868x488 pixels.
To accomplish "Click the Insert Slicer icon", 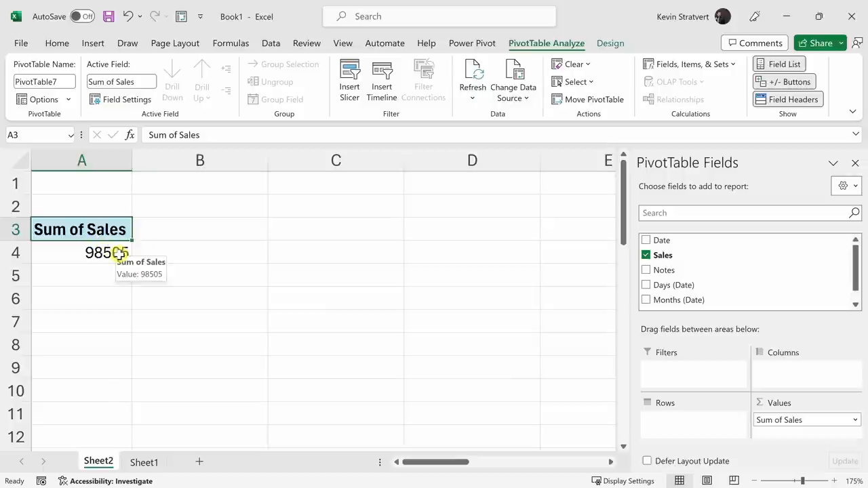I will point(350,70).
